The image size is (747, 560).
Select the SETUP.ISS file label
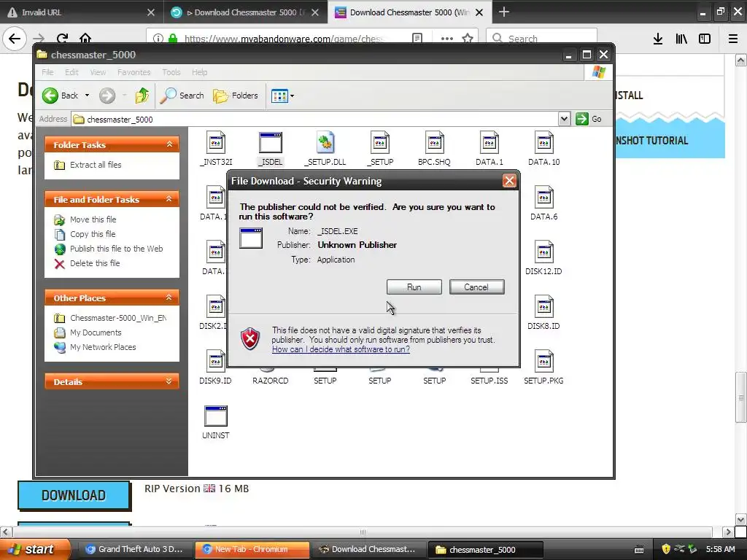tap(489, 381)
